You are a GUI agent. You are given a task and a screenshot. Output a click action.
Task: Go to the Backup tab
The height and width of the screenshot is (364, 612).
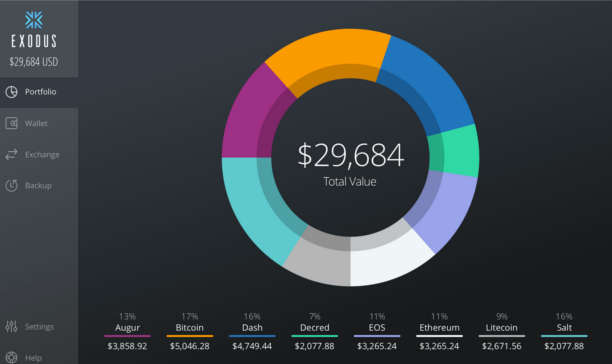click(39, 186)
